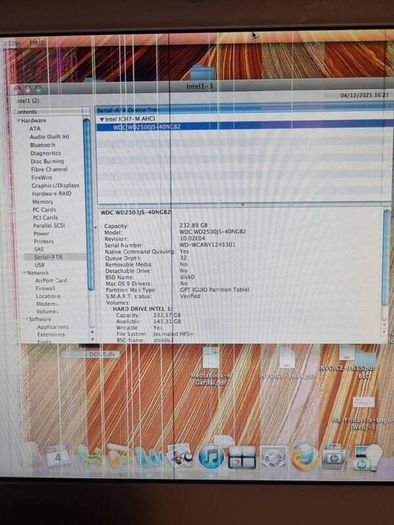Click the green zoom button of Intel1 window

click(x=38, y=89)
